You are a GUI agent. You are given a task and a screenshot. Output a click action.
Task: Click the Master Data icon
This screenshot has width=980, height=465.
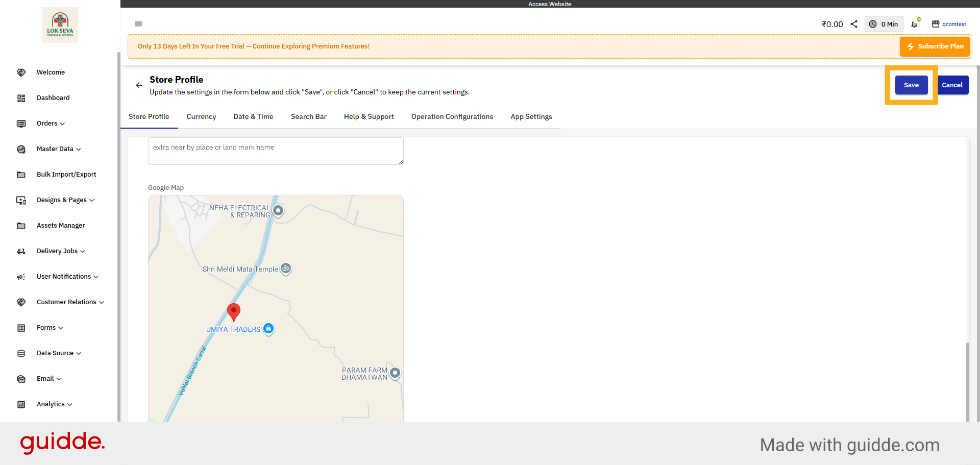pyautogui.click(x=21, y=149)
